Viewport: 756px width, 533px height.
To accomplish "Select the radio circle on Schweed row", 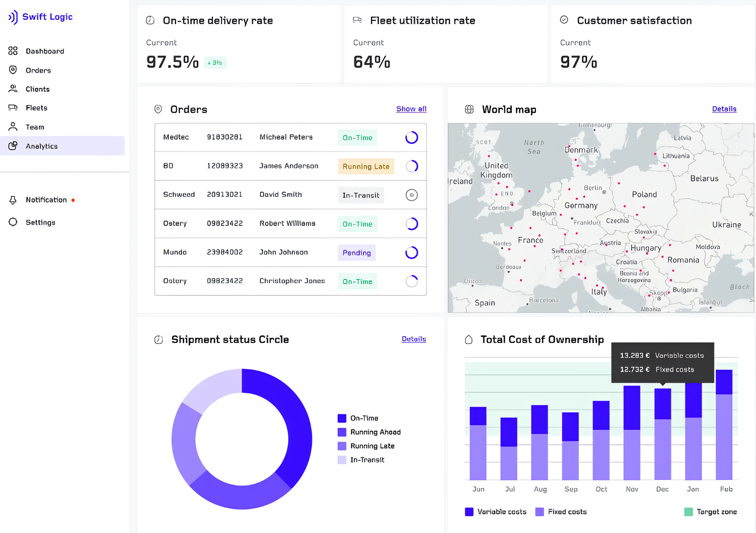I will (412, 195).
